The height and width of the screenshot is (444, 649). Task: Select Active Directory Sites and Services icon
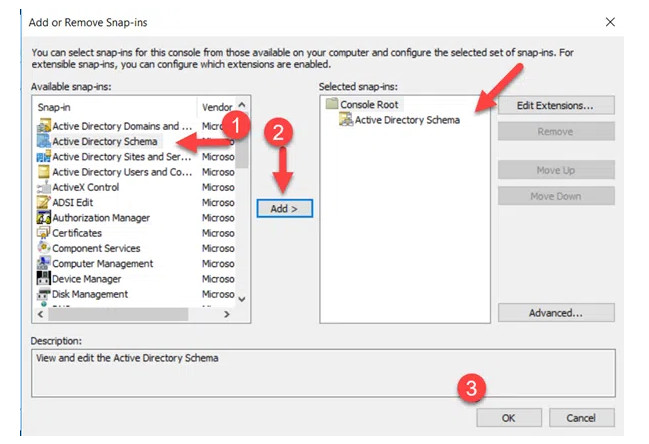(43, 157)
